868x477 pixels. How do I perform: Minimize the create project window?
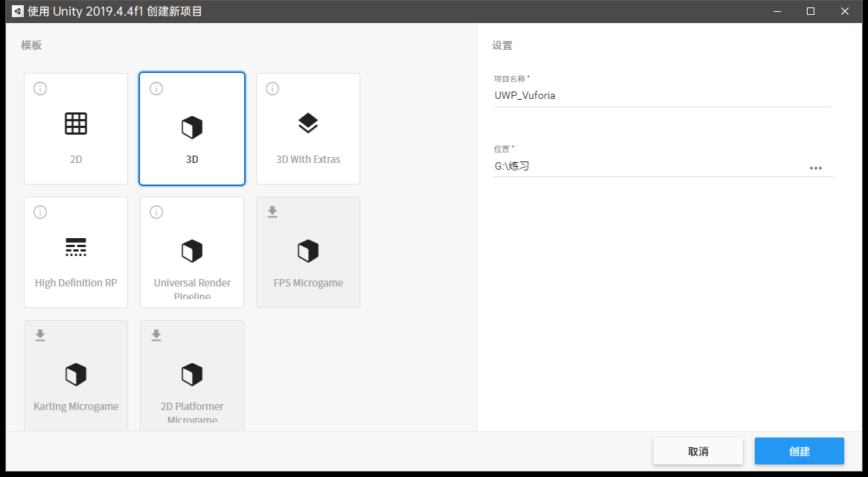(777, 11)
